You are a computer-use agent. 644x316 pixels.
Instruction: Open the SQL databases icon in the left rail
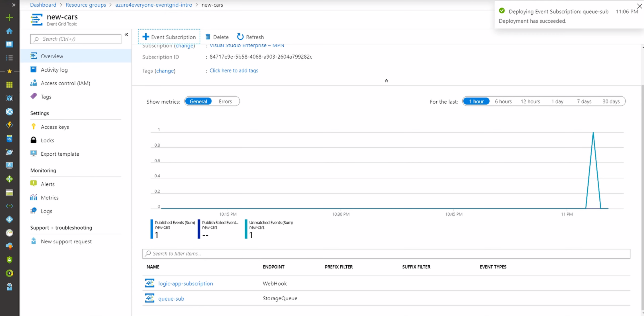(9, 139)
